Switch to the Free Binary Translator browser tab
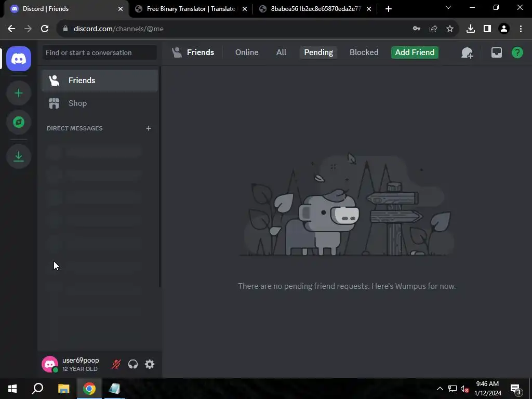 pos(191,9)
